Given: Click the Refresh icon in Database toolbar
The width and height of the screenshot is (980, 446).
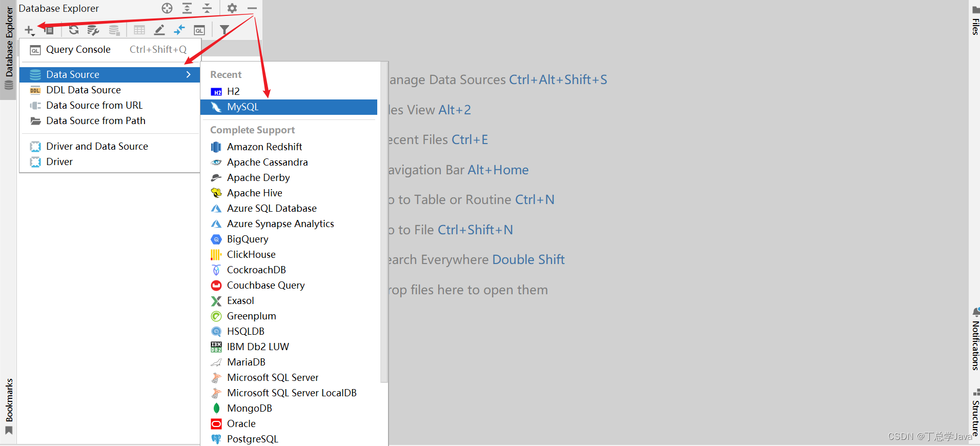Looking at the screenshot, I should pyautogui.click(x=74, y=30).
